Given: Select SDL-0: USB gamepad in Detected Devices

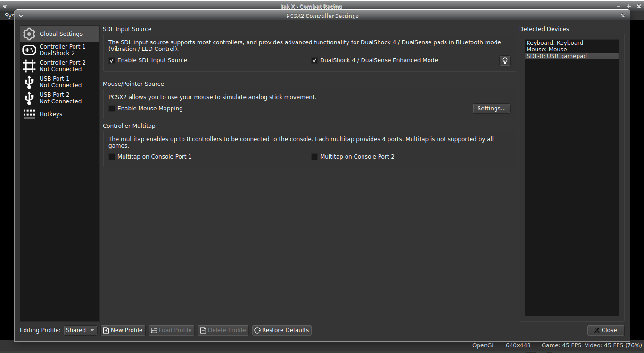Looking at the screenshot, I should click(x=557, y=56).
